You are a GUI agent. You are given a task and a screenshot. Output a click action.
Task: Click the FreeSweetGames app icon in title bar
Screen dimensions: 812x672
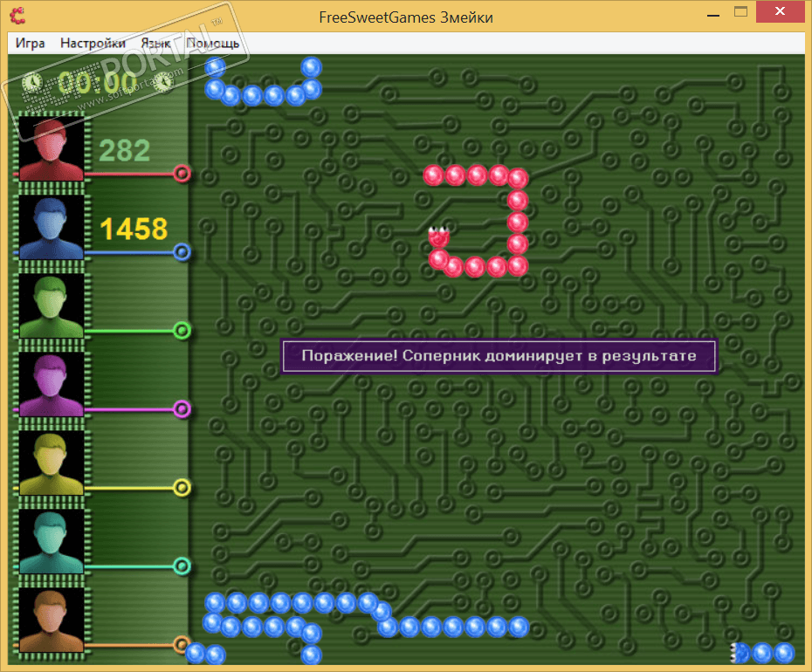pyautogui.click(x=17, y=16)
